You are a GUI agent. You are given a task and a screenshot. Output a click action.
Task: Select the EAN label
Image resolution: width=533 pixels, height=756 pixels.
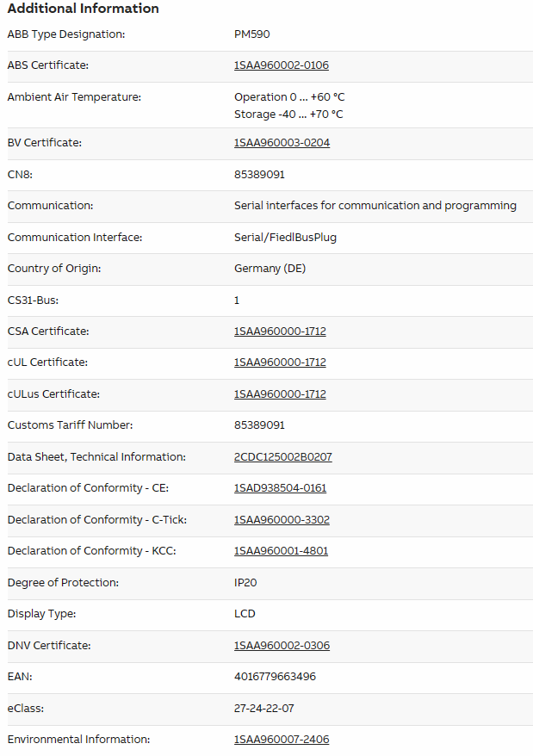(x=20, y=677)
